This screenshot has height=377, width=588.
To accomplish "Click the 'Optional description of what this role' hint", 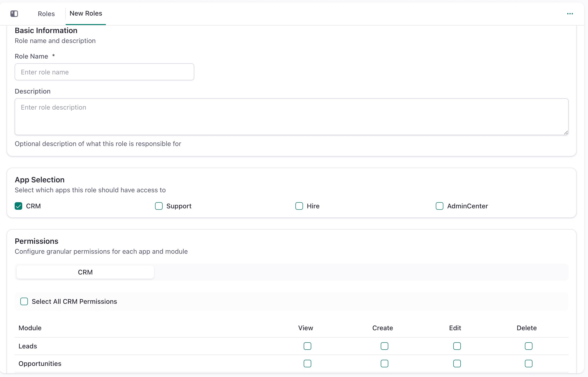I will (x=98, y=144).
